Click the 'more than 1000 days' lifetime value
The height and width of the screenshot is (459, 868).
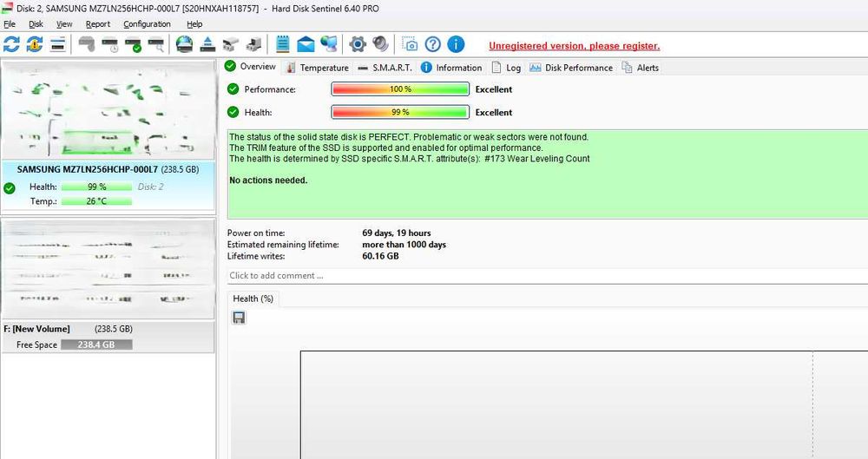(x=404, y=244)
